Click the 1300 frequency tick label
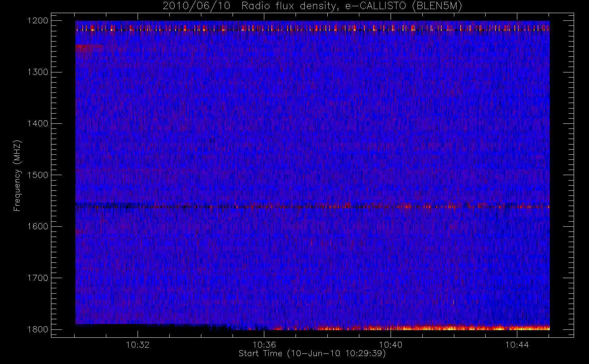Viewport: 589px width, 364px height. tap(38, 72)
